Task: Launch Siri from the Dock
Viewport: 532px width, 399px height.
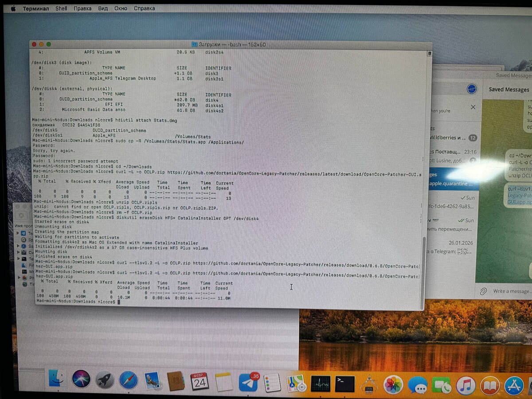Action: [81, 379]
